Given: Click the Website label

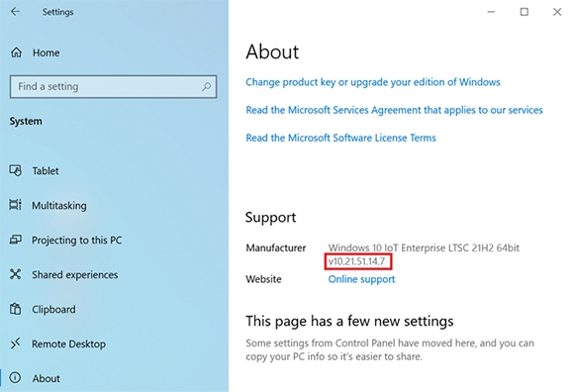Looking at the screenshot, I should [263, 279].
